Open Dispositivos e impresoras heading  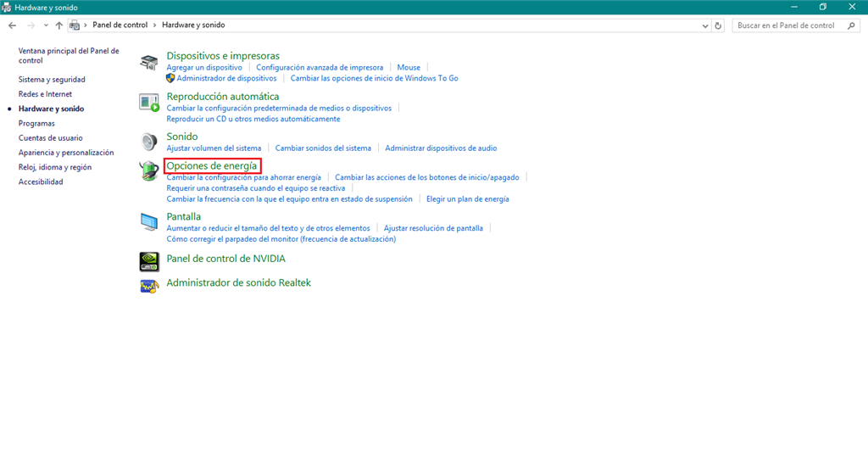pos(223,56)
